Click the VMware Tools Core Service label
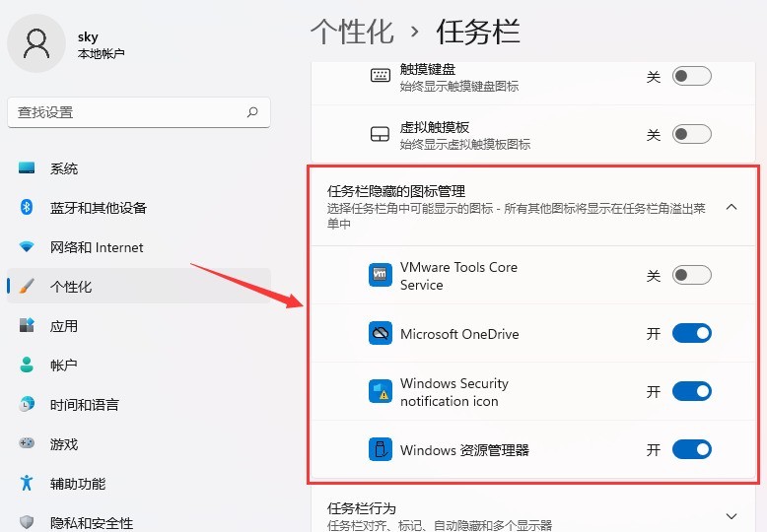This screenshot has height=532, width=767. tap(458, 276)
